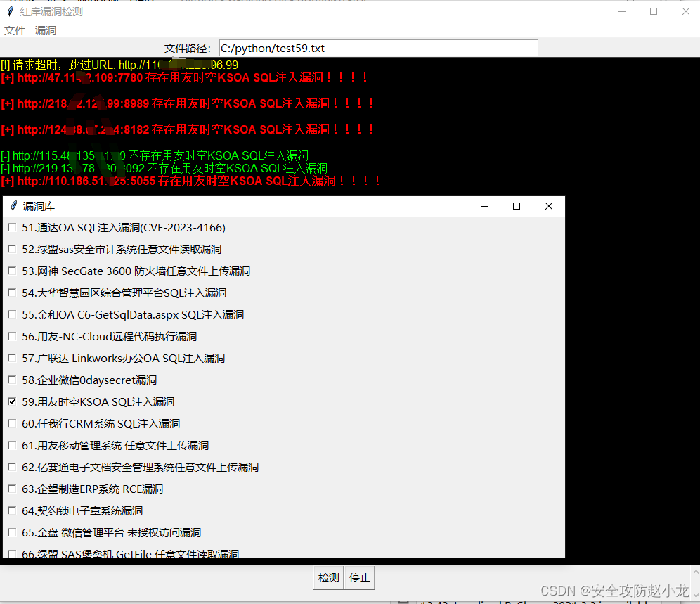Toggle 56.用友-NC-Cloud远程代码执行 checkbox

[x=12, y=336]
